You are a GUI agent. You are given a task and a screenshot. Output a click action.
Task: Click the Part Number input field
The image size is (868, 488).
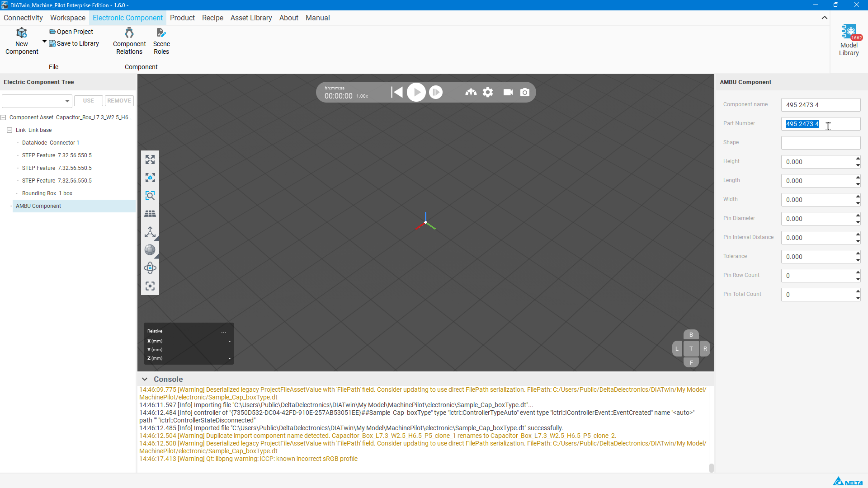pos(821,124)
